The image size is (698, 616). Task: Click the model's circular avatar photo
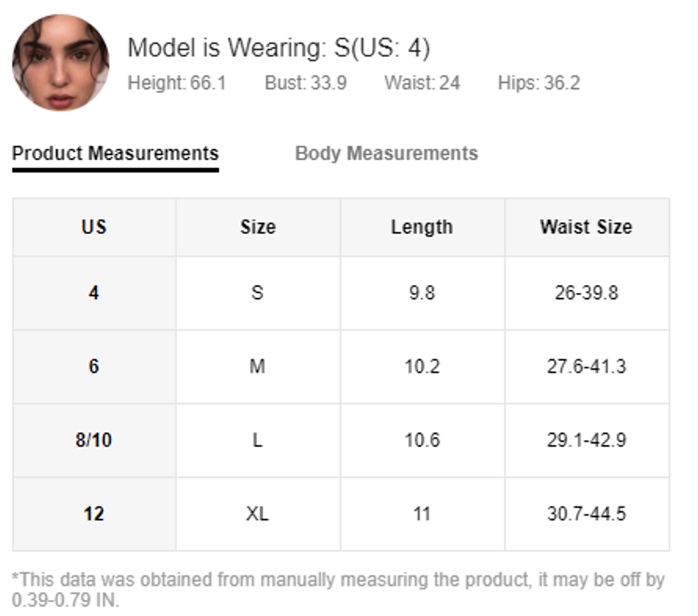pyautogui.click(x=61, y=63)
